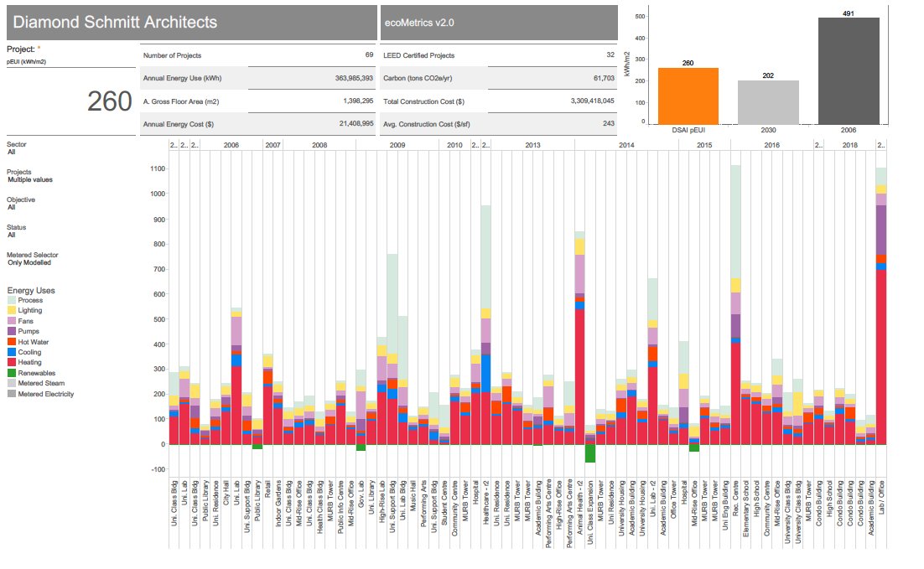Click the 2007 year column header
This screenshot has width=924, height=569.
[273, 145]
